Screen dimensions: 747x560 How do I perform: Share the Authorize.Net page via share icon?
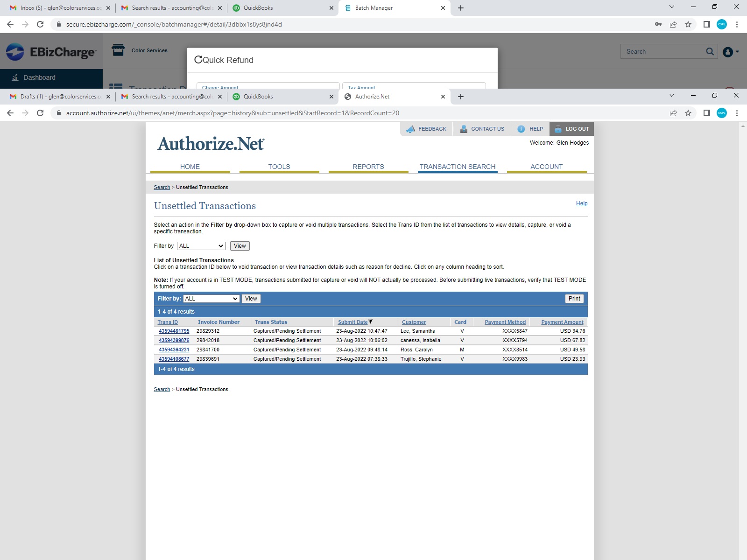673,113
